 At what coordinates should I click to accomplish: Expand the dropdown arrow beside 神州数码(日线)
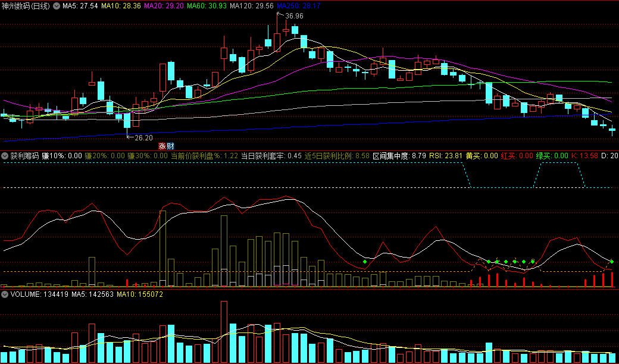point(57,6)
